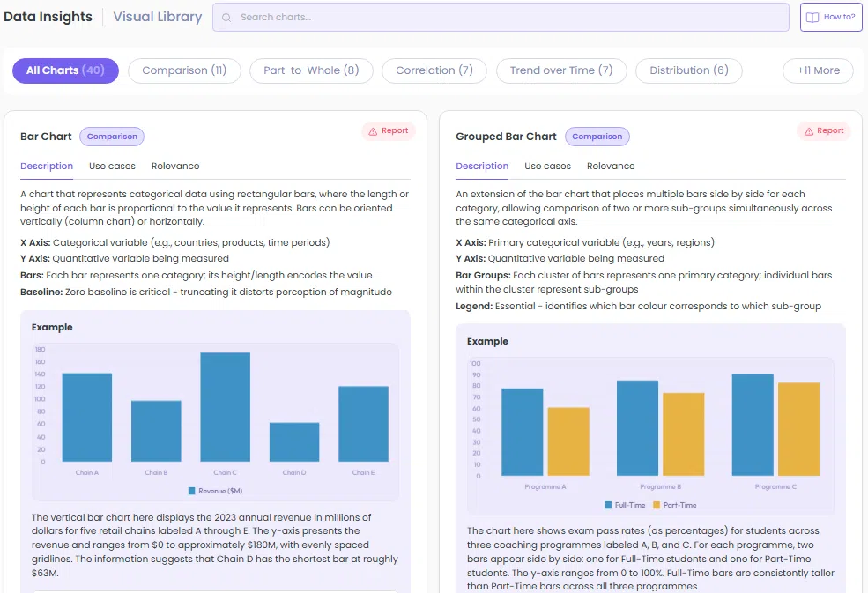Click the How to? book icon
Viewport: 868px width, 593px height.
click(x=812, y=17)
